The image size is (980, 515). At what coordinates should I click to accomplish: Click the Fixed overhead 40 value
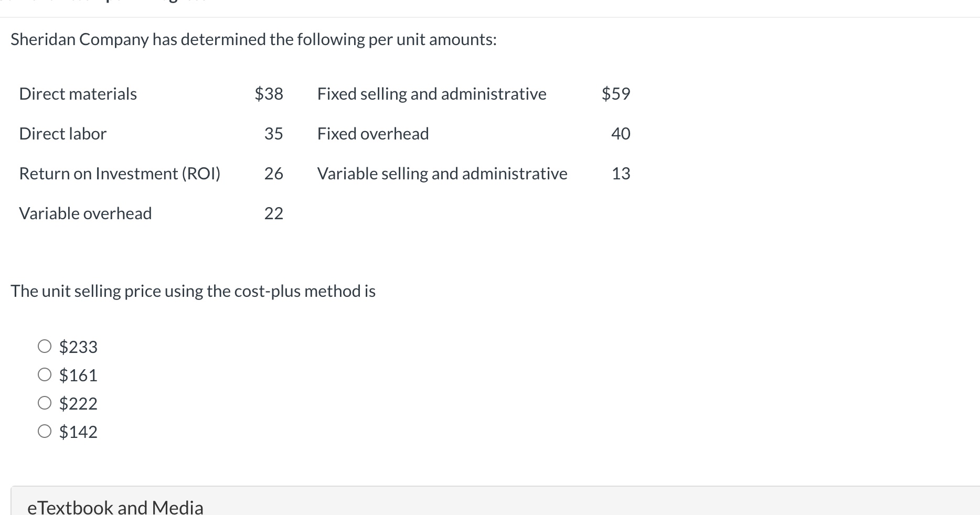click(620, 133)
